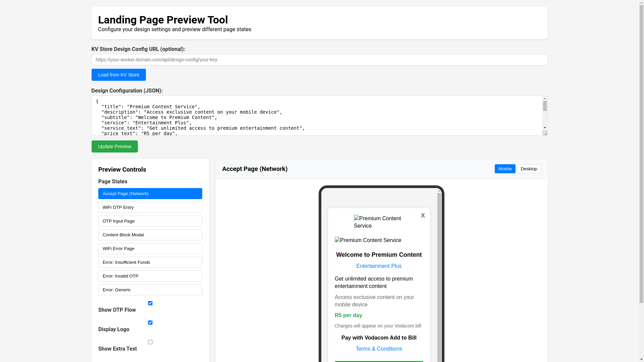Viewport: 644px width, 362px height.
Task: Switch to the WiFi OTP Entry state
Action: [x=150, y=207]
